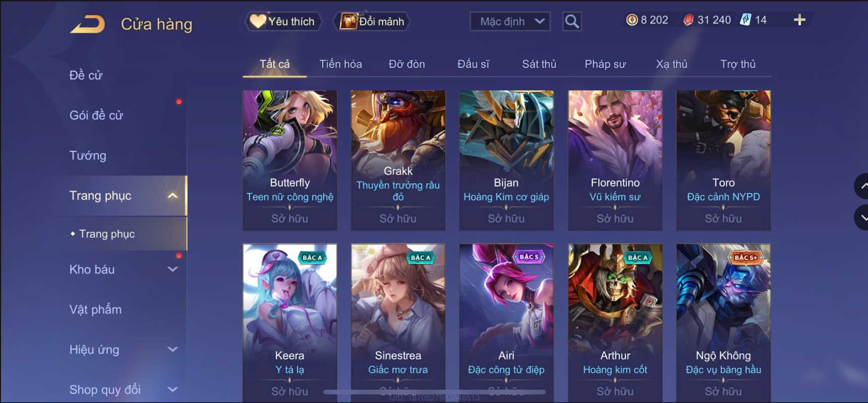Click the heart Yêu thích button
The height and width of the screenshot is (403, 868).
point(283,21)
